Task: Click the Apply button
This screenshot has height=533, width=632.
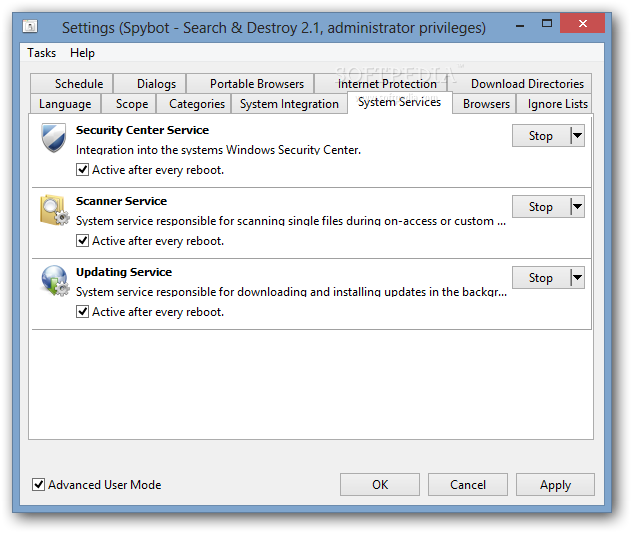Action: tap(555, 484)
